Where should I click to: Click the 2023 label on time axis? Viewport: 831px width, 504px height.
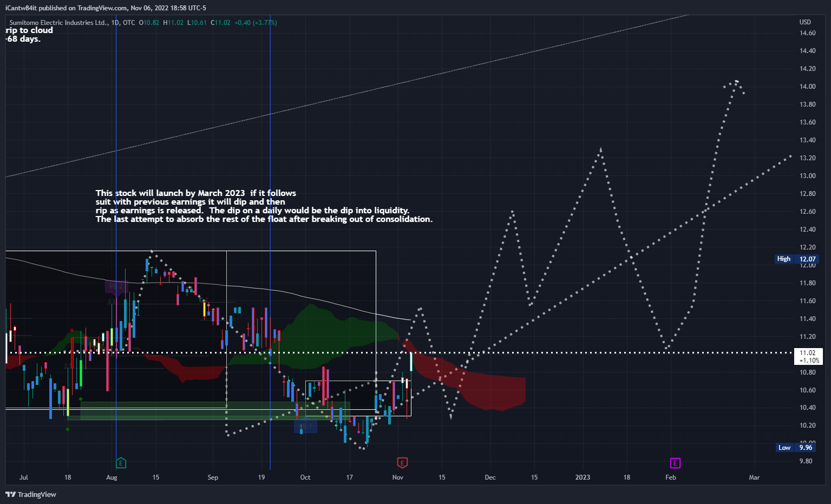(583, 477)
